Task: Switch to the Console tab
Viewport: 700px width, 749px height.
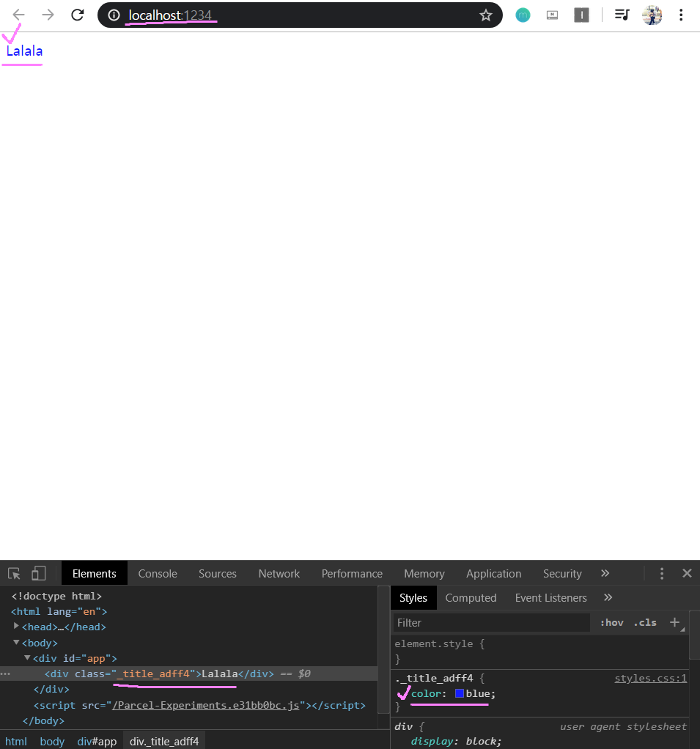Action: pos(158,573)
